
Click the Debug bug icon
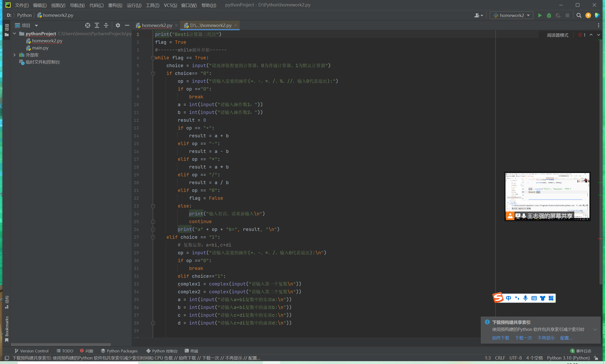click(x=549, y=15)
